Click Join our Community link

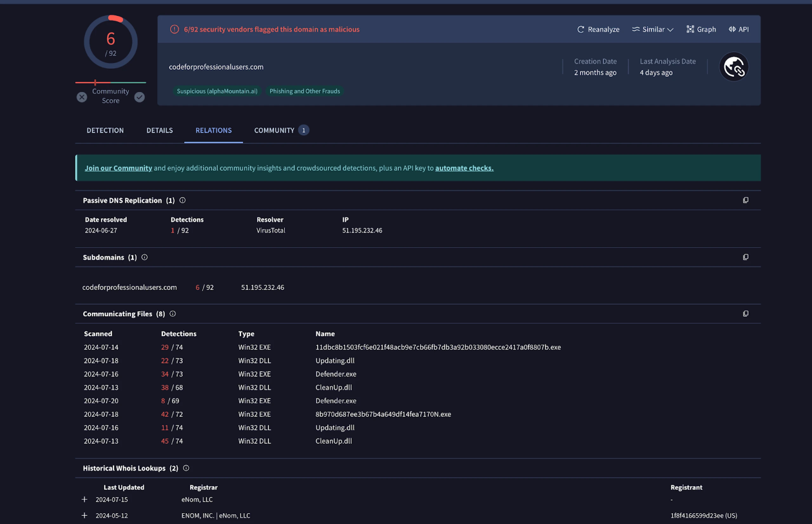point(118,167)
